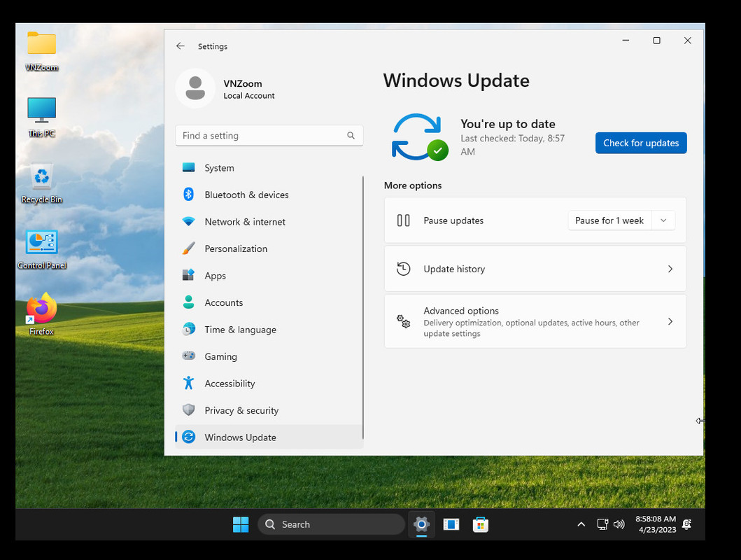Select the Control Panel desktop icon
Screen dimensions: 741x560
pyautogui.click(x=41, y=249)
